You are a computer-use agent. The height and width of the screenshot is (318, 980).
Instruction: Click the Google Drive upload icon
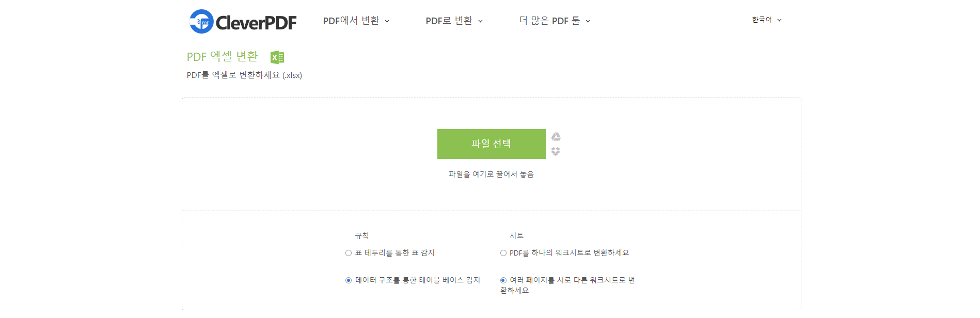click(557, 136)
